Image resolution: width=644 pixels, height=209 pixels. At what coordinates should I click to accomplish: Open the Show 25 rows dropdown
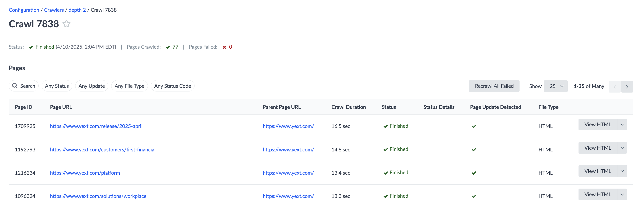click(x=556, y=86)
